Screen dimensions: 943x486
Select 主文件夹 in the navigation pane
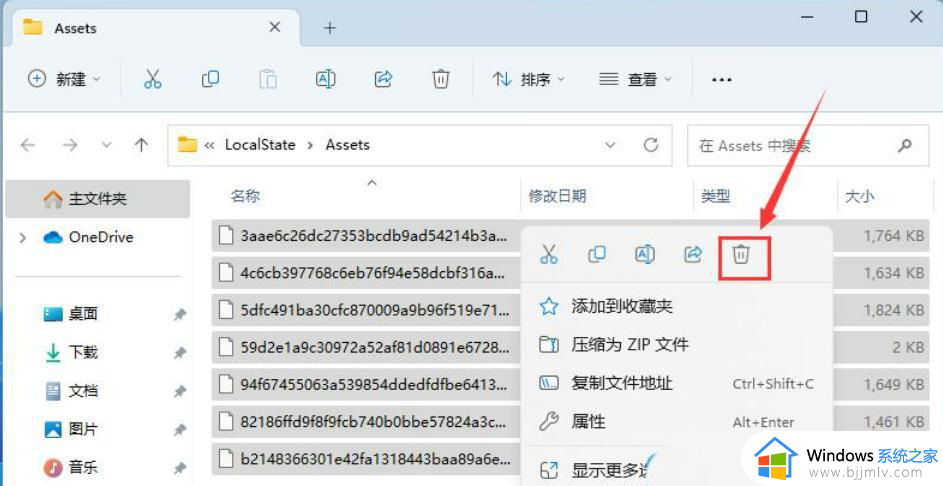97,198
